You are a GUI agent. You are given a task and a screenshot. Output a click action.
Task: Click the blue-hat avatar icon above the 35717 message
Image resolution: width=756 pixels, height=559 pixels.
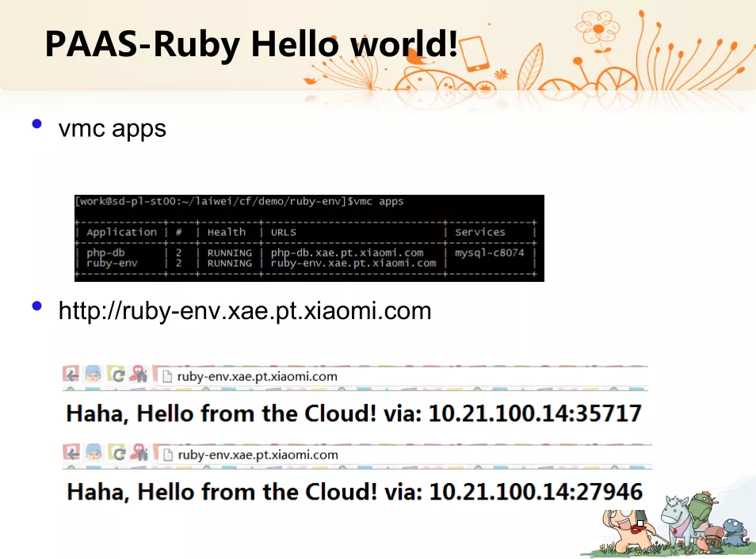point(94,375)
